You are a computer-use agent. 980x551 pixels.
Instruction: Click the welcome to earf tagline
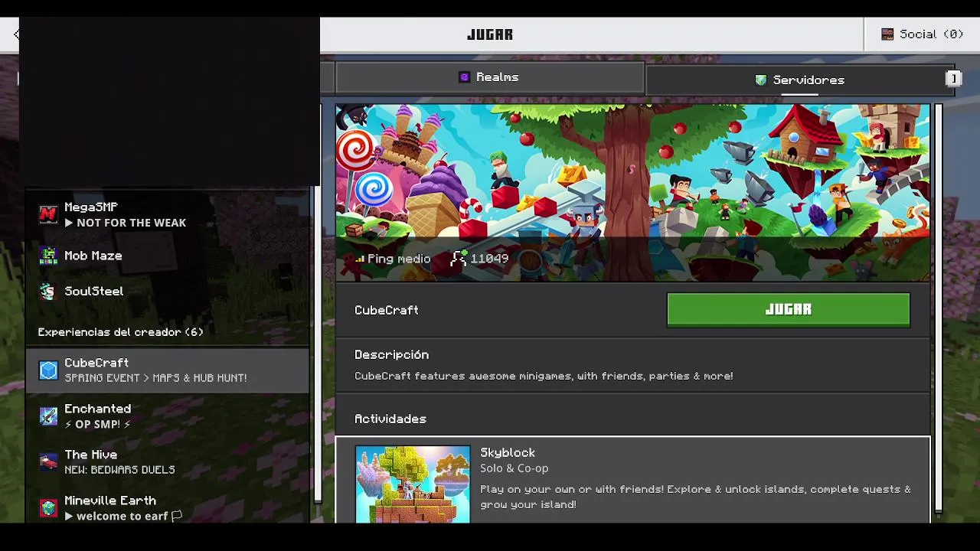[x=122, y=516]
